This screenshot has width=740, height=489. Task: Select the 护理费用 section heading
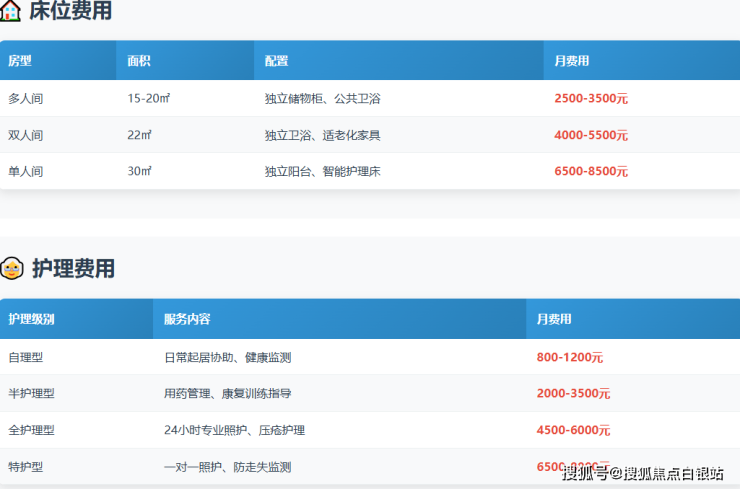coord(73,268)
